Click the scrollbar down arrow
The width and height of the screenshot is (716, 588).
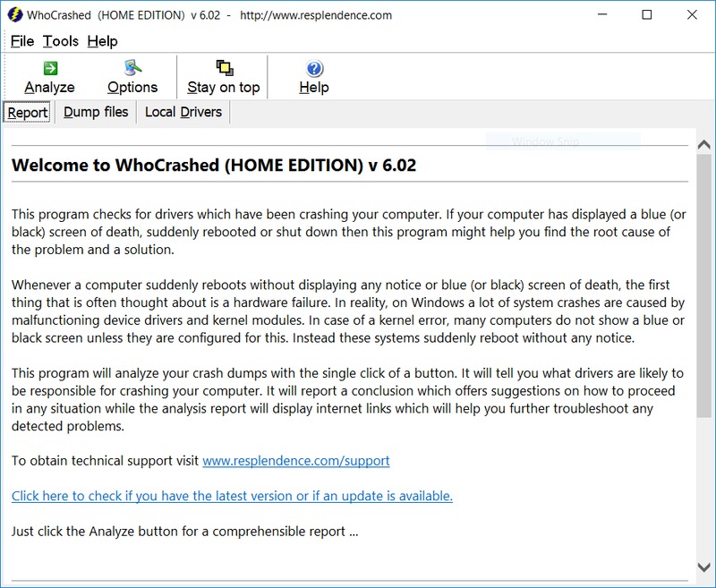[x=705, y=566]
